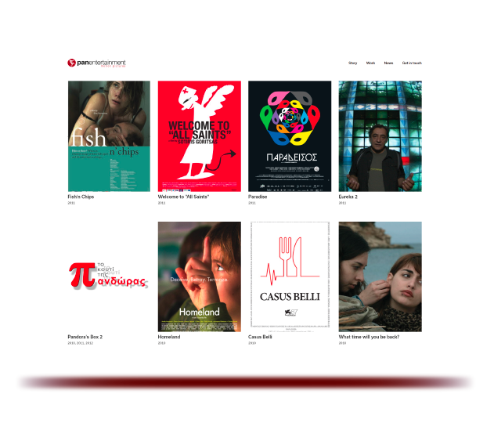
Task: Click the year under What time will you be back
Action: [x=342, y=343]
